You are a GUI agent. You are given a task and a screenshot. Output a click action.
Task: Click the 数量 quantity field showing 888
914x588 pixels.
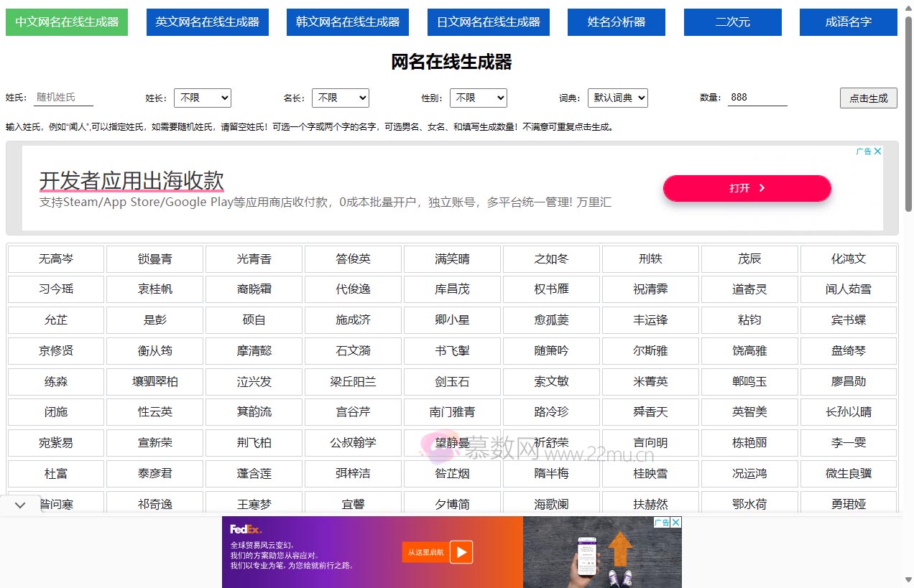(x=757, y=96)
